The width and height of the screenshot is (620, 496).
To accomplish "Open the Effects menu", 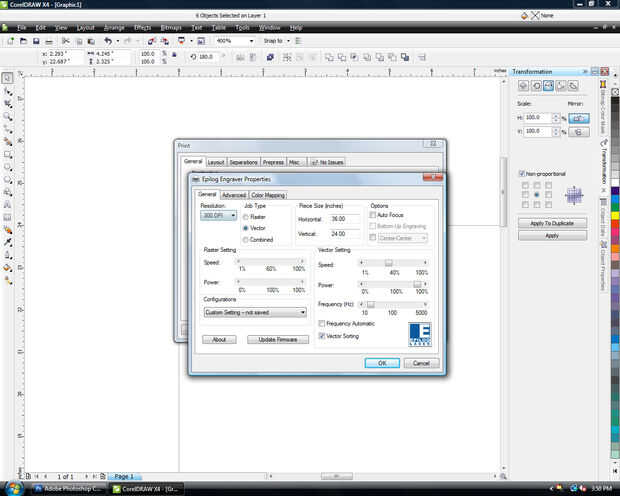I will tap(142, 28).
